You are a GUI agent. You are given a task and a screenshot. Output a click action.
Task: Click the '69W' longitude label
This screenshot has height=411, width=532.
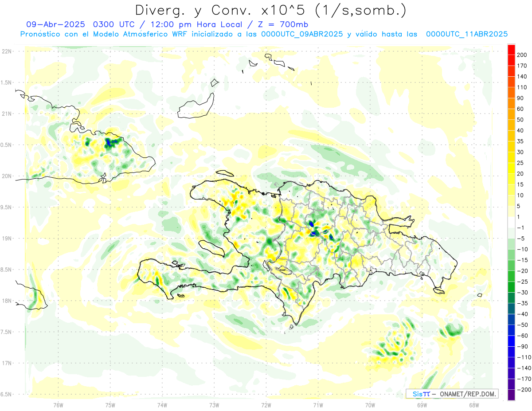point(422,405)
